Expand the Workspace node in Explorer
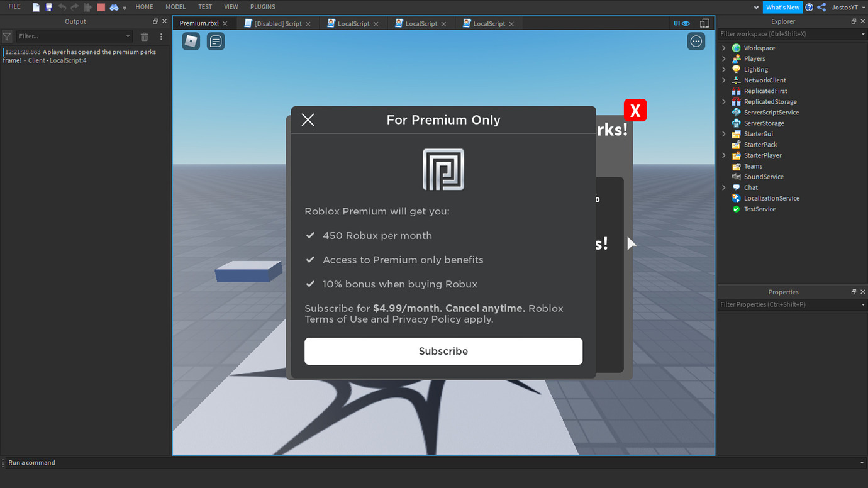 click(723, 47)
